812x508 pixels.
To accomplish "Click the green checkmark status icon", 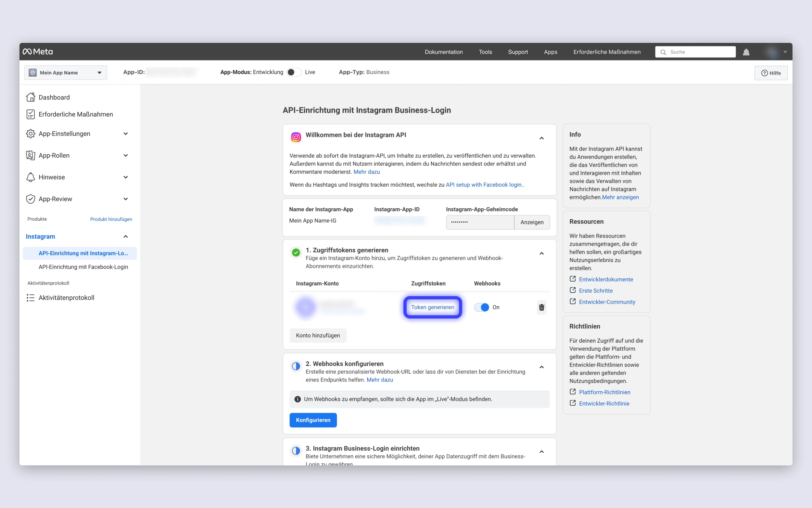I will pos(296,252).
